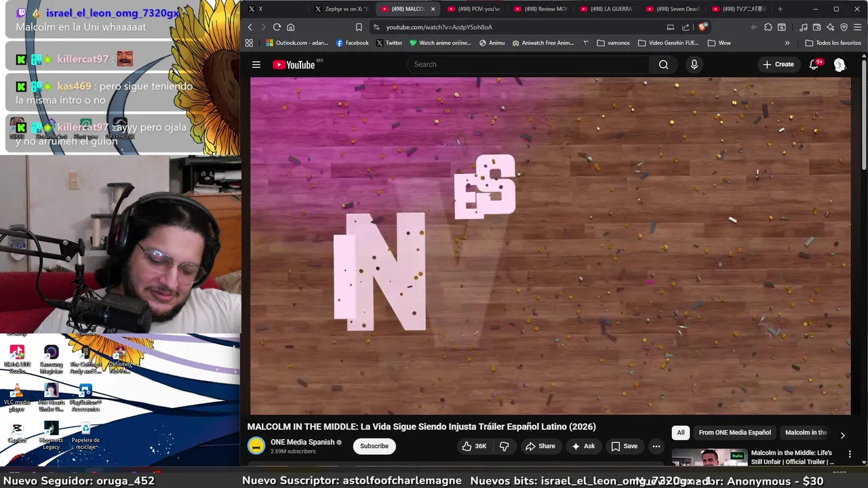This screenshot has height=488, width=868.
Task: Open the Animu bookmark
Action: tap(492, 43)
